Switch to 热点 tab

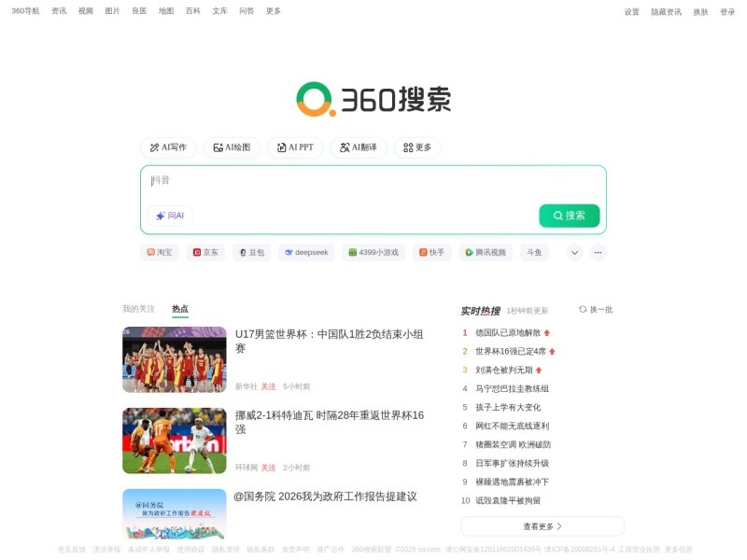tap(180, 309)
